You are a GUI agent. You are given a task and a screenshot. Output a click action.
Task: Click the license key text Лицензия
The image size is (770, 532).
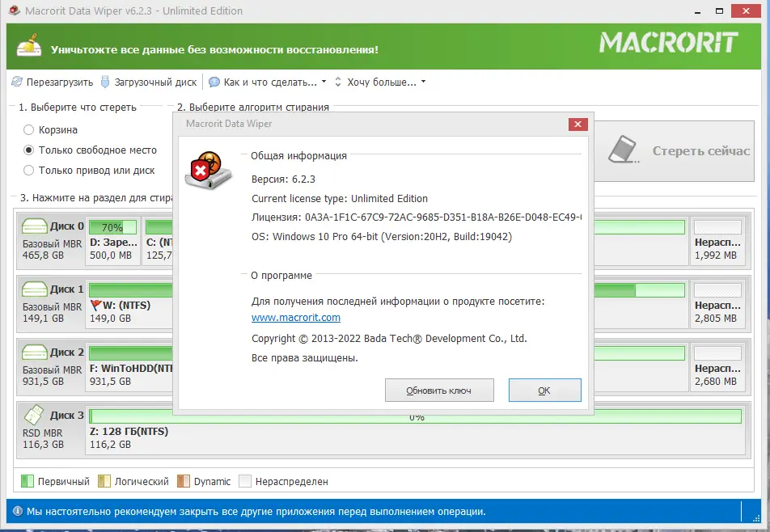[x=417, y=217]
